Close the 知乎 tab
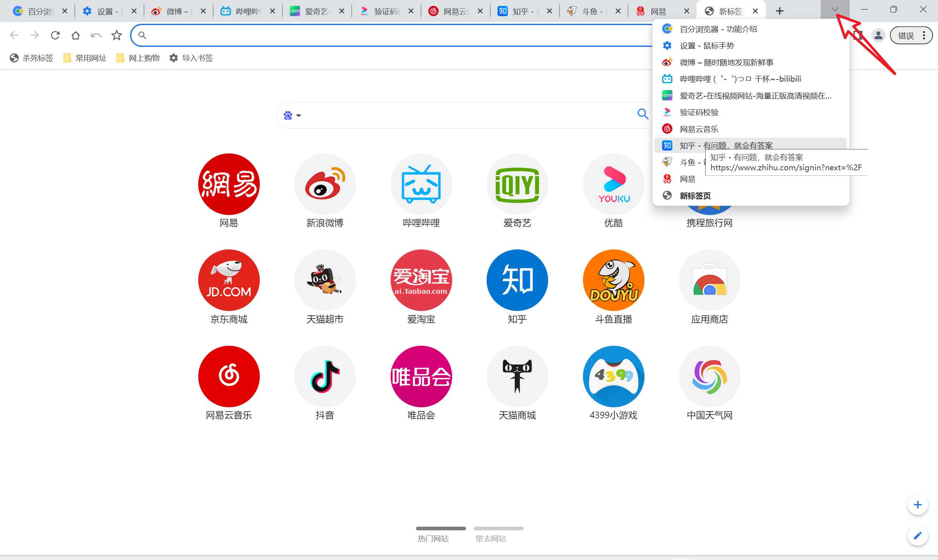The image size is (938, 560). click(x=550, y=11)
